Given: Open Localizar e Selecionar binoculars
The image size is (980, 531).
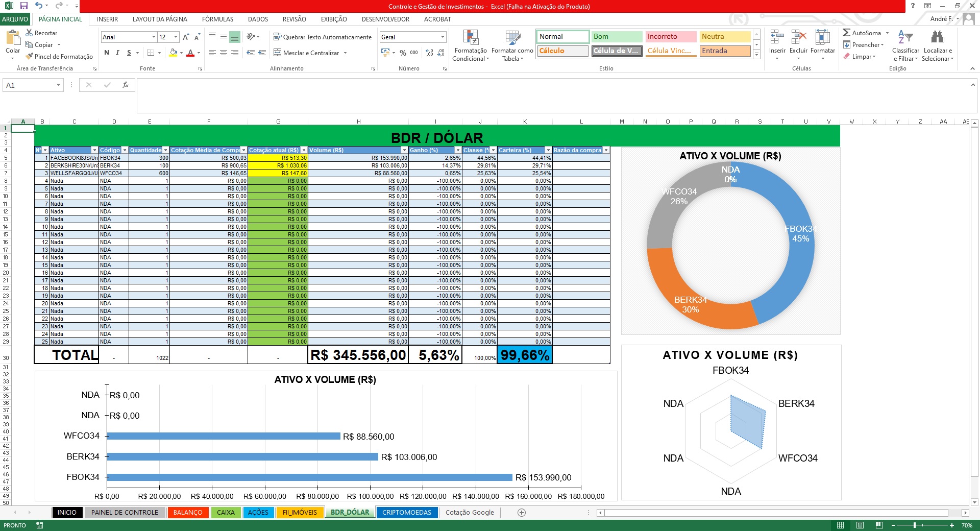Looking at the screenshot, I should coord(938,45).
